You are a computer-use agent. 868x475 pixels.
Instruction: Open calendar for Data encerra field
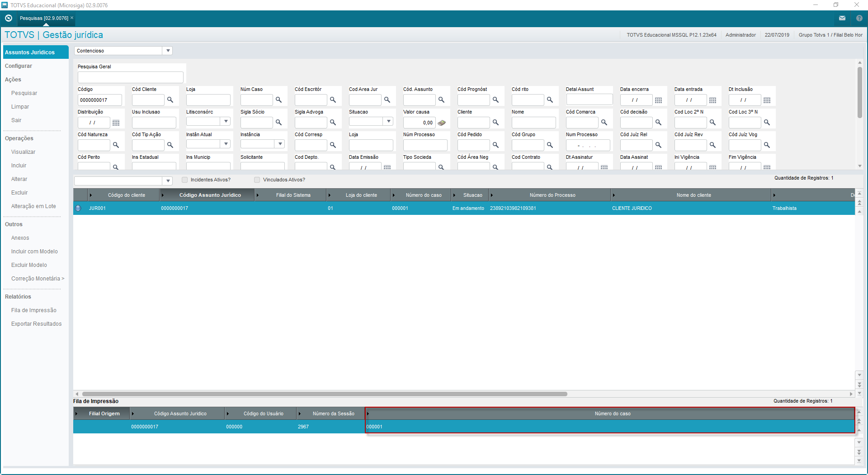(x=658, y=100)
